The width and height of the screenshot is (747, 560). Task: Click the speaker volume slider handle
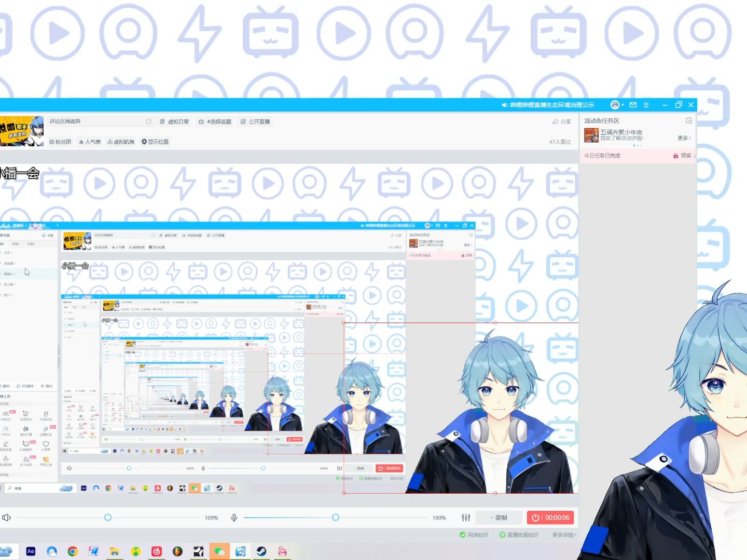[x=108, y=517]
